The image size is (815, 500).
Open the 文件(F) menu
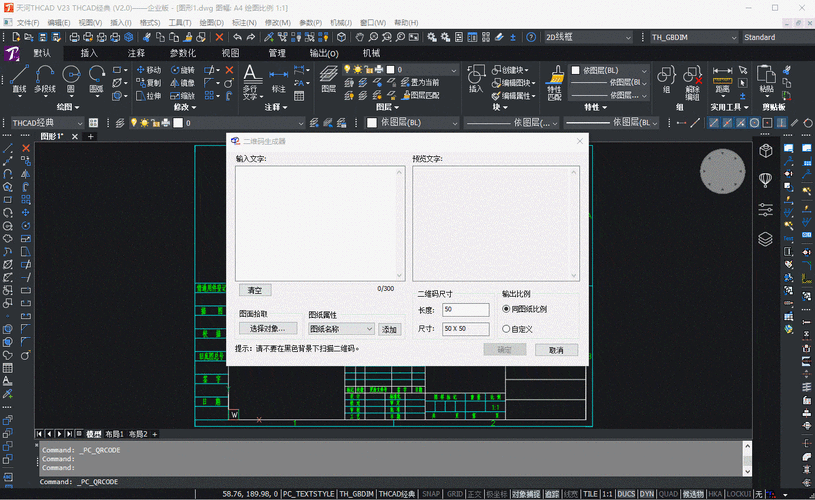(28, 23)
